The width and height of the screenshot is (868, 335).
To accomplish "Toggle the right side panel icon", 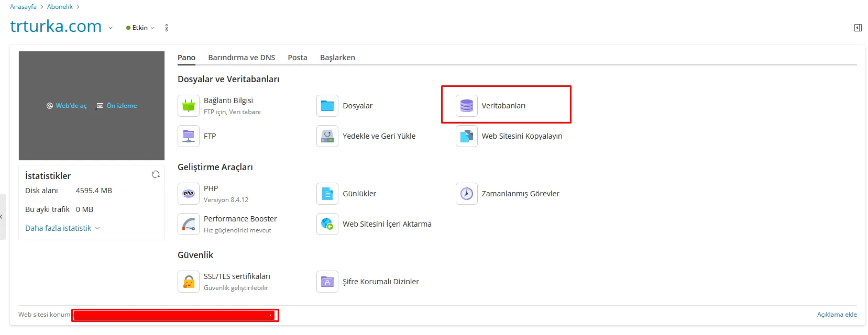I will 858,28.
